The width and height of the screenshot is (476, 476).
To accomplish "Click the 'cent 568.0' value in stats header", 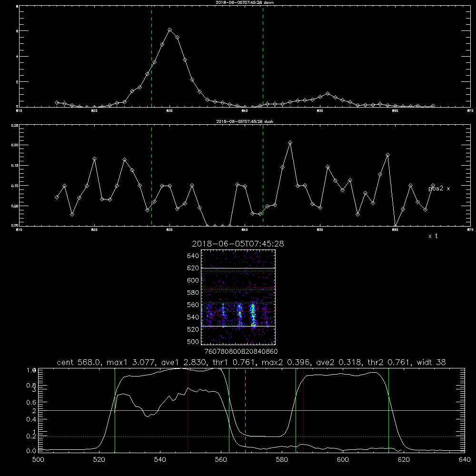I will (79, 362).
